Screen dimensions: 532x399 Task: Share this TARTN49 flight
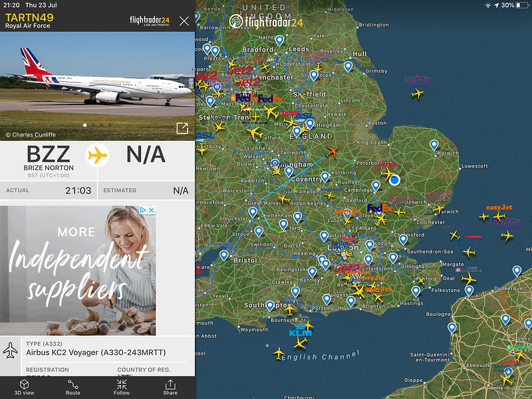[x=170, y=387]
